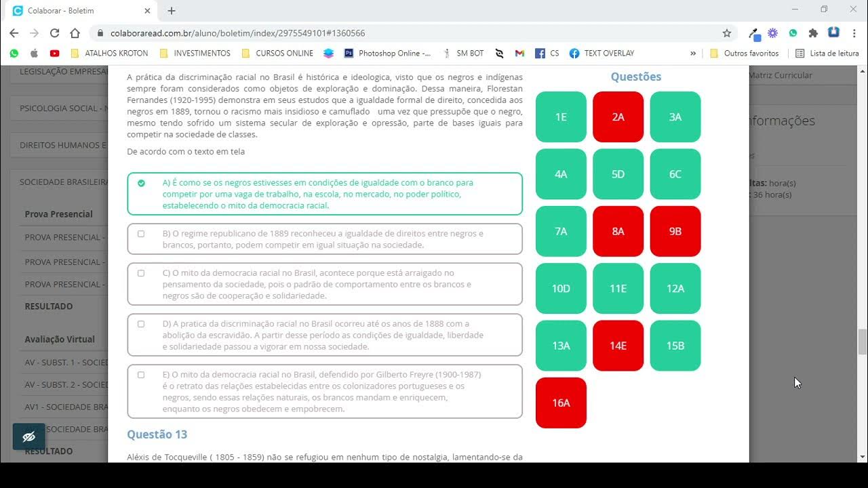Open the ATALHOS KROTON bookmark folder
The height and width of the screenshot is (488, 868).
[109, 53]
